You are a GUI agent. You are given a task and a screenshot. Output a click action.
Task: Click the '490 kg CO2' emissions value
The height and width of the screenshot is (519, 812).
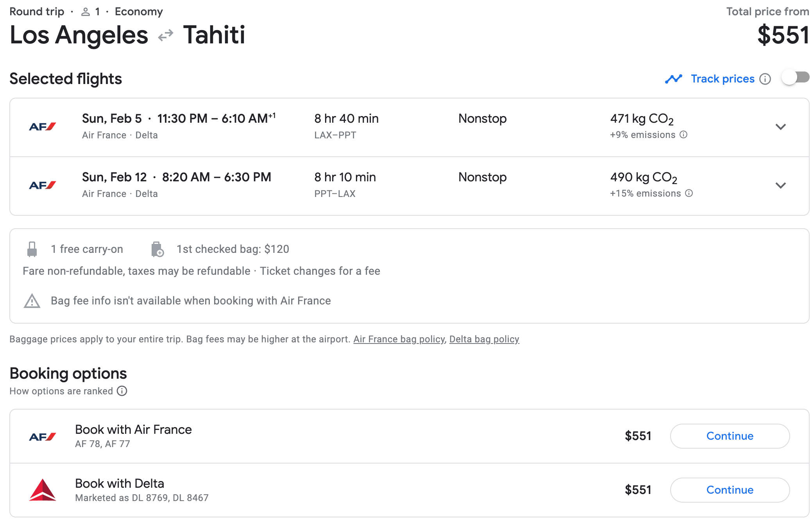pyautogui.click(x=644, y=177)
